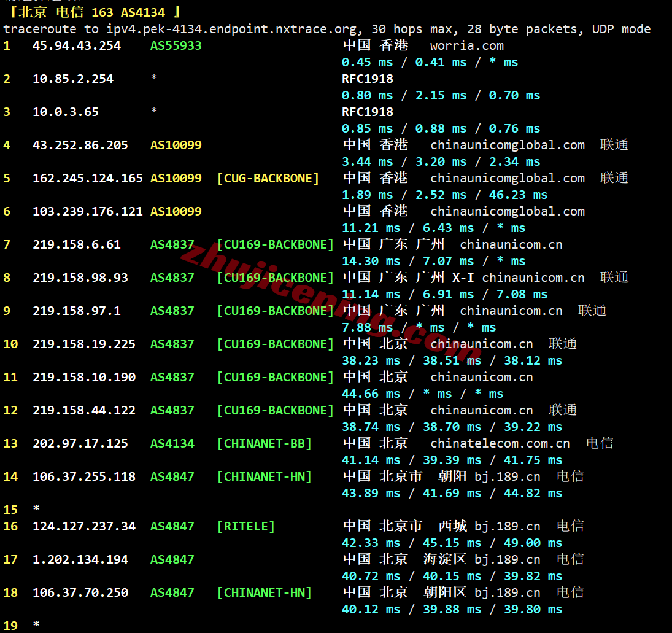The image size is (672, 633).
Task: Select the 3.44 ms latency value
Action: pyautogui.click(x=367, y=161)
